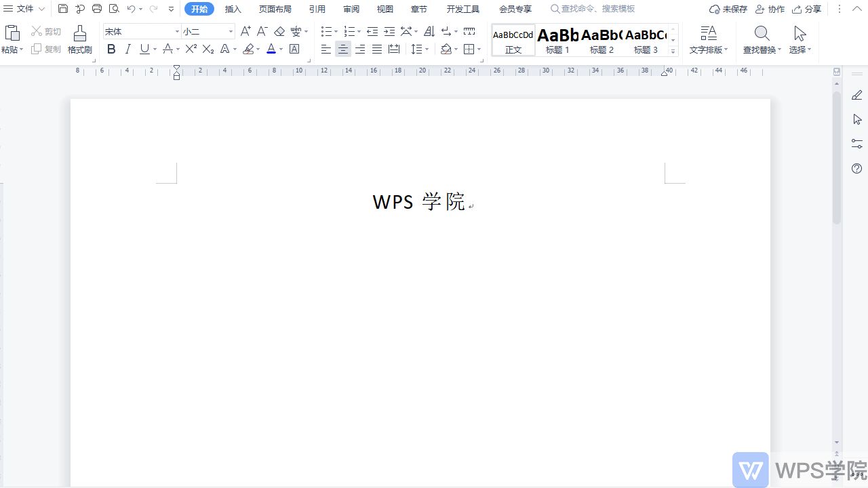Enable justified paragraph alignment
This screenshot has height=488, width=868.
[x=377, y=49]
